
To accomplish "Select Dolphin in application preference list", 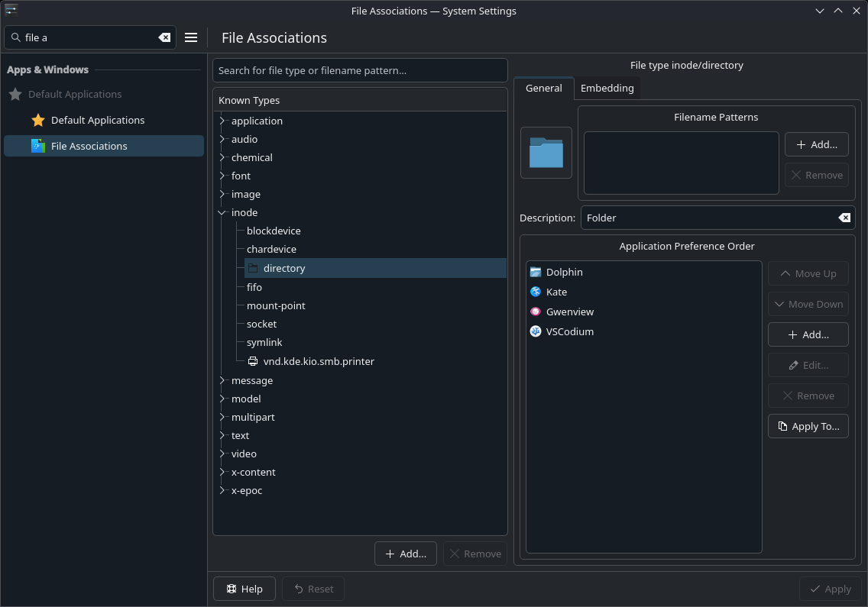I will point(564,273).
